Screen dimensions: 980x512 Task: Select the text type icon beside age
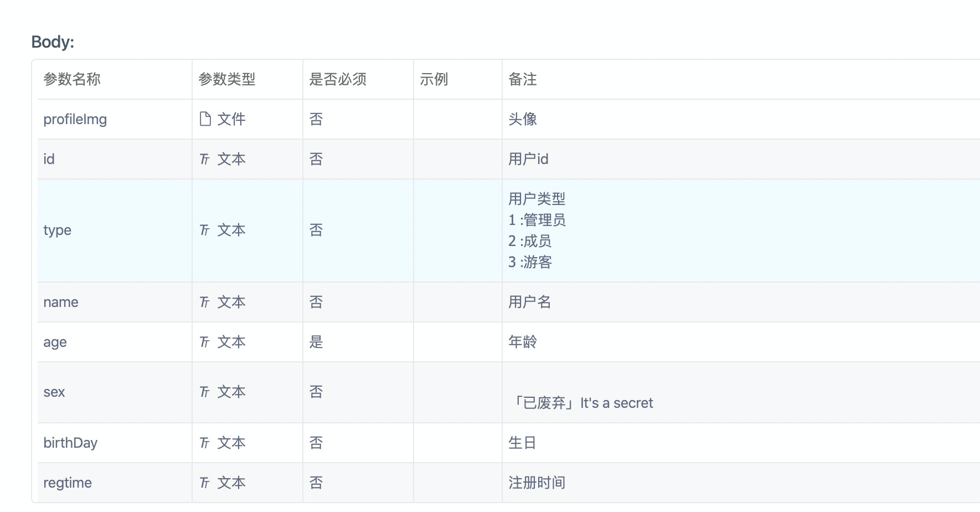click(204, 341)
